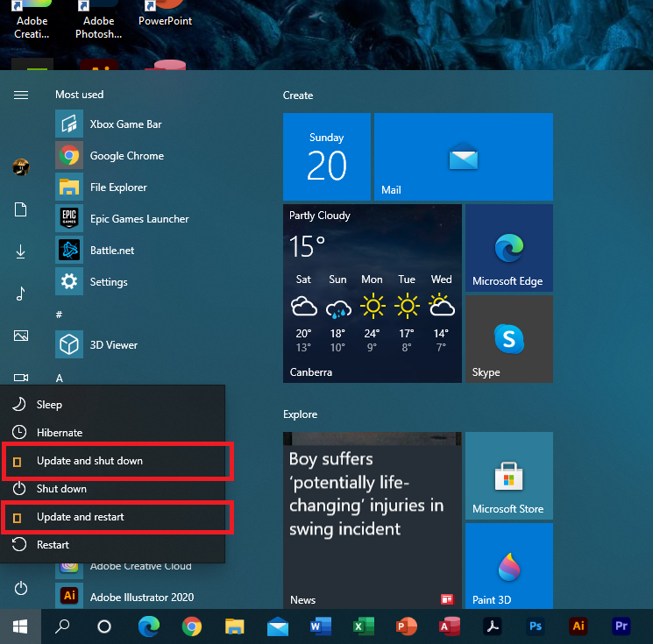
Task: Choose Shut down in power menu
Action: coord(113,489)
